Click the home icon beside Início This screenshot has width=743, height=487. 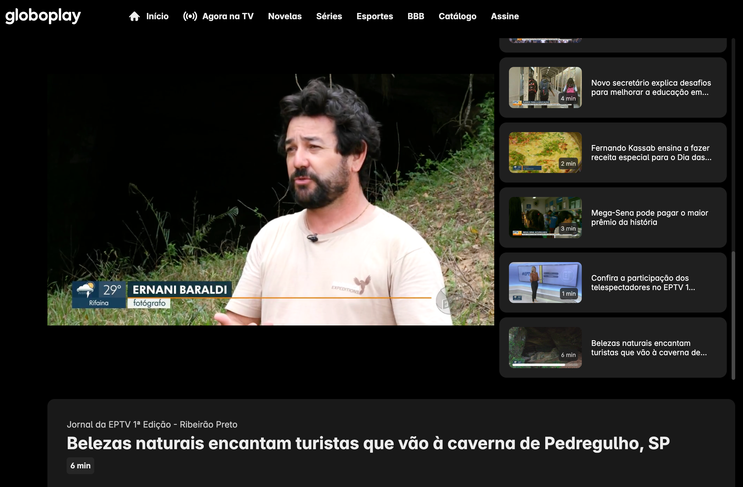click(135, 17)
